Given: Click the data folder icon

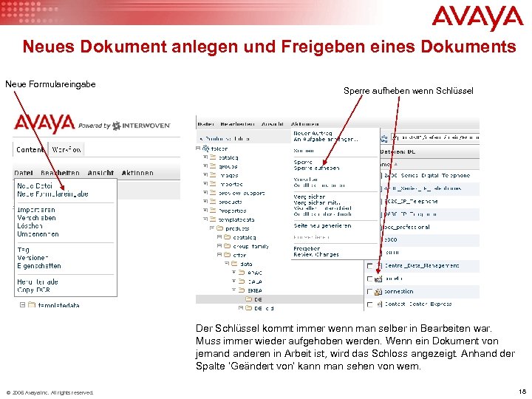Looking at the screenshot, I should (x=234, y=264).
